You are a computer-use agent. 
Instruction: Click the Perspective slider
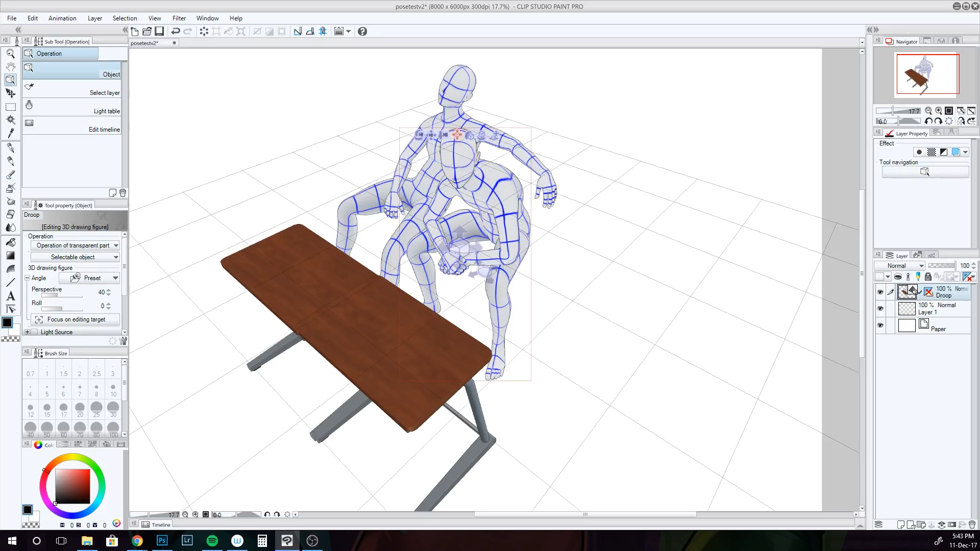tap(62, 295)
